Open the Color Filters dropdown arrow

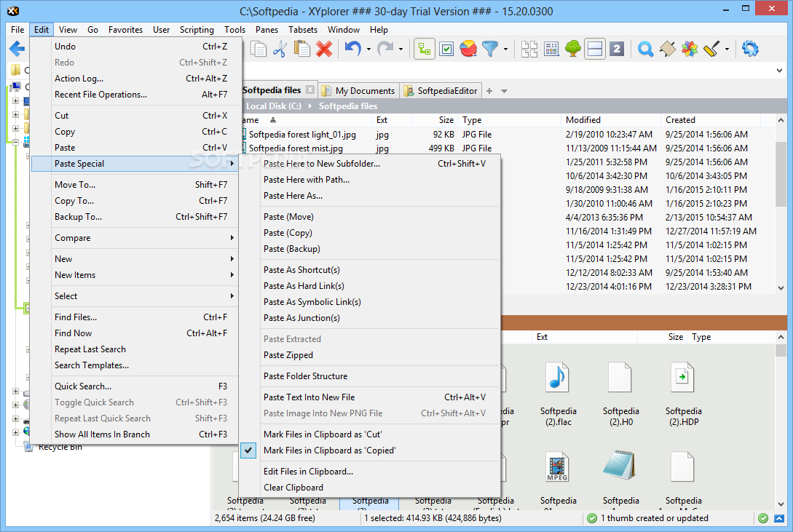(727, 49)
